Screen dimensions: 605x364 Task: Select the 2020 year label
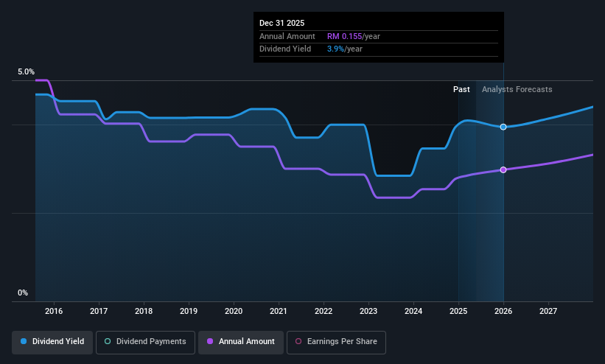tap(234, 311)
